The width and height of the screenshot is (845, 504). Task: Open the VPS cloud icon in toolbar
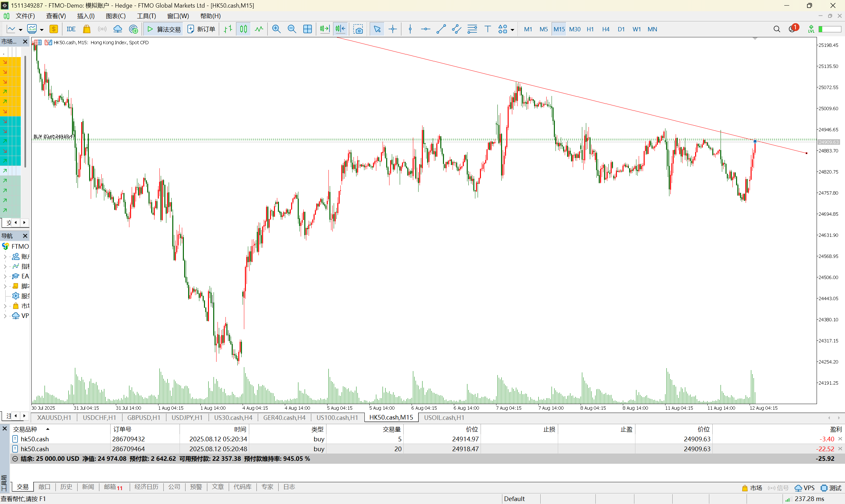(118, 29)
